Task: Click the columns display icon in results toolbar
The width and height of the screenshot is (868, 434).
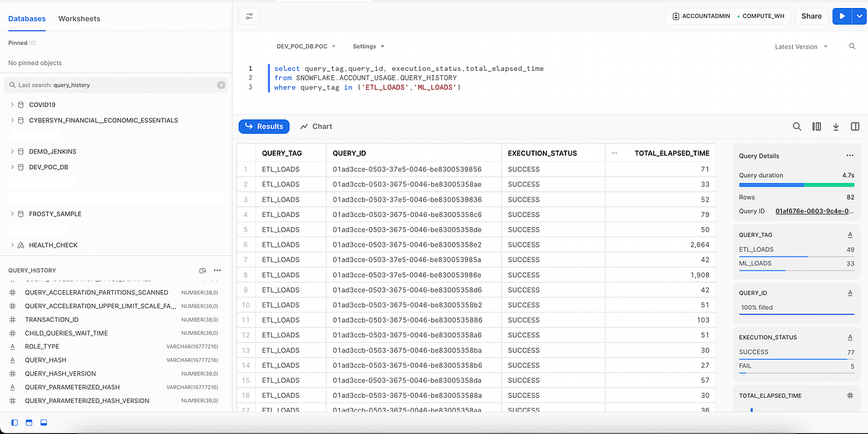Action: (x=817, y=126)
